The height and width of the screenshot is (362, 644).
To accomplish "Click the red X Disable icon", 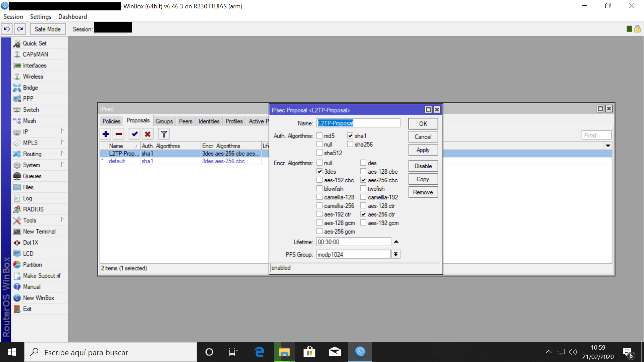I will click(148, 134).
